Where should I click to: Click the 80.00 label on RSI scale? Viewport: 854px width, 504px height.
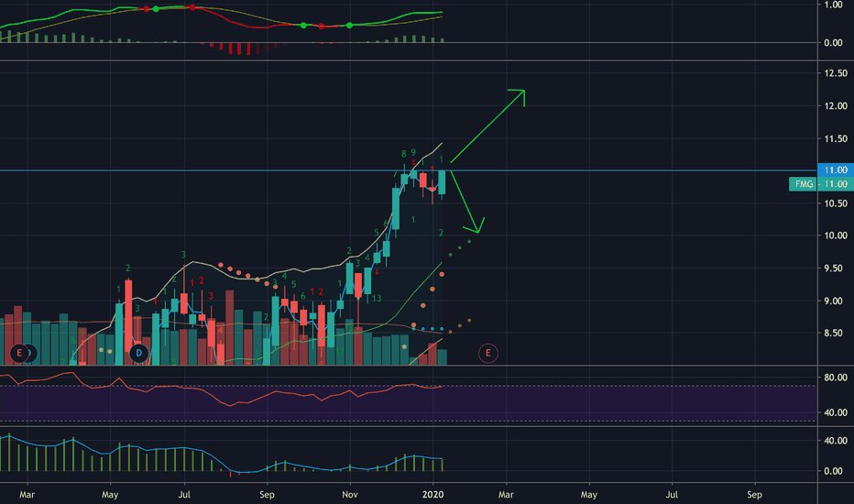(x=836, y=377)
